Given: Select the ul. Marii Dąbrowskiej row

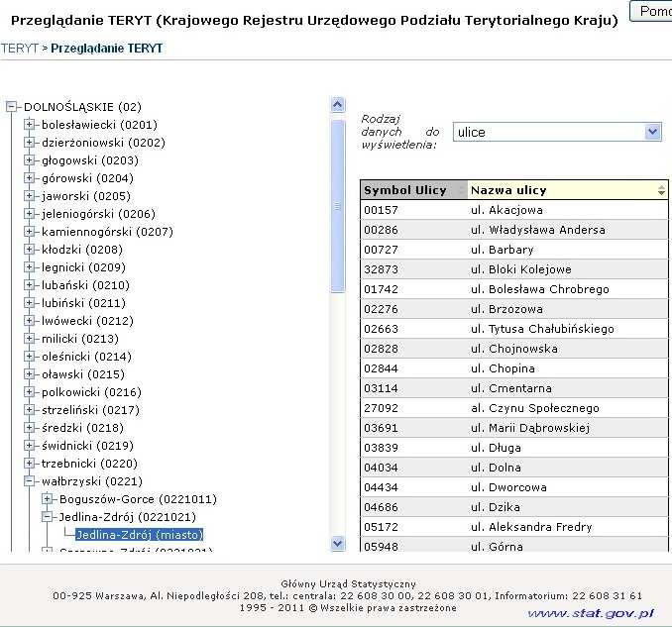Looking at the screenshot, I should click(514, 428).
